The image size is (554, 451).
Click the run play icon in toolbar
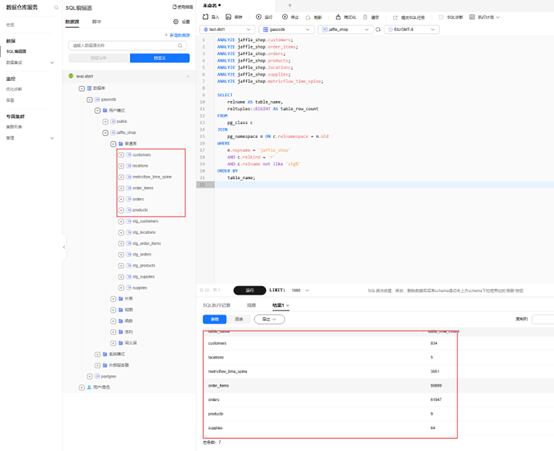click(x=259, y=17)
